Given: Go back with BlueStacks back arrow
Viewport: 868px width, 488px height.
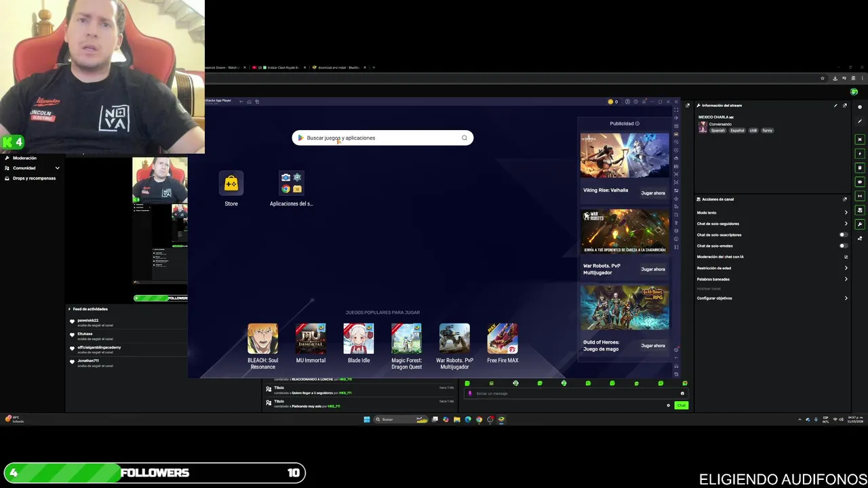Looking at the screenshot, I should 241,102.
